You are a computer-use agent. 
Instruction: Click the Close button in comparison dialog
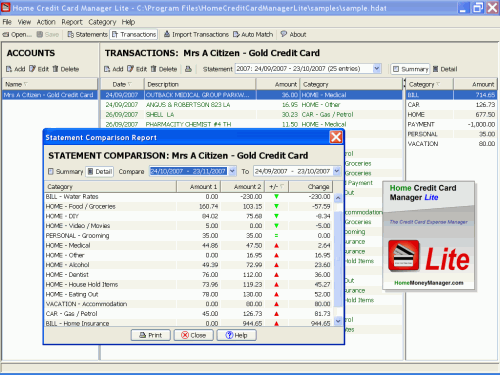click(x=194, y=335)
